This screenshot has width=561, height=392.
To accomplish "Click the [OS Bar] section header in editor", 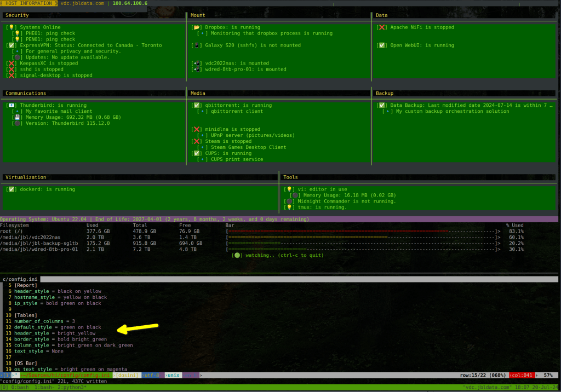I will 25,363.
